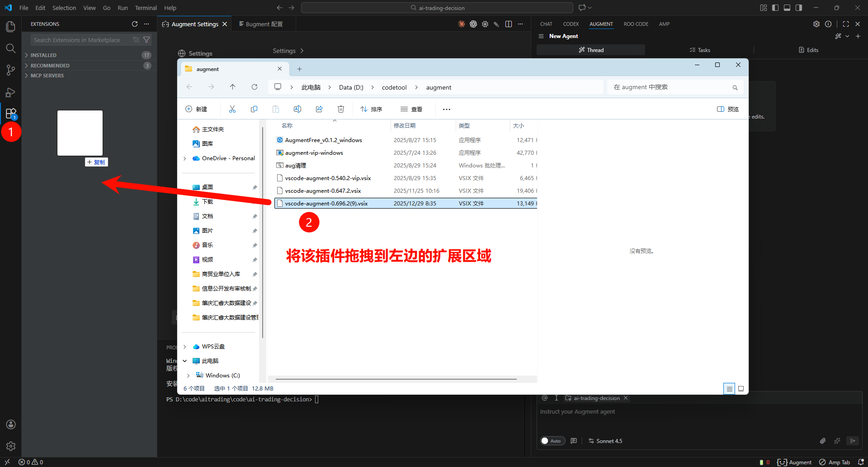Refresh the augment folder in File Explorer
This screenshot has width=868, height=467.
point(255,87)
